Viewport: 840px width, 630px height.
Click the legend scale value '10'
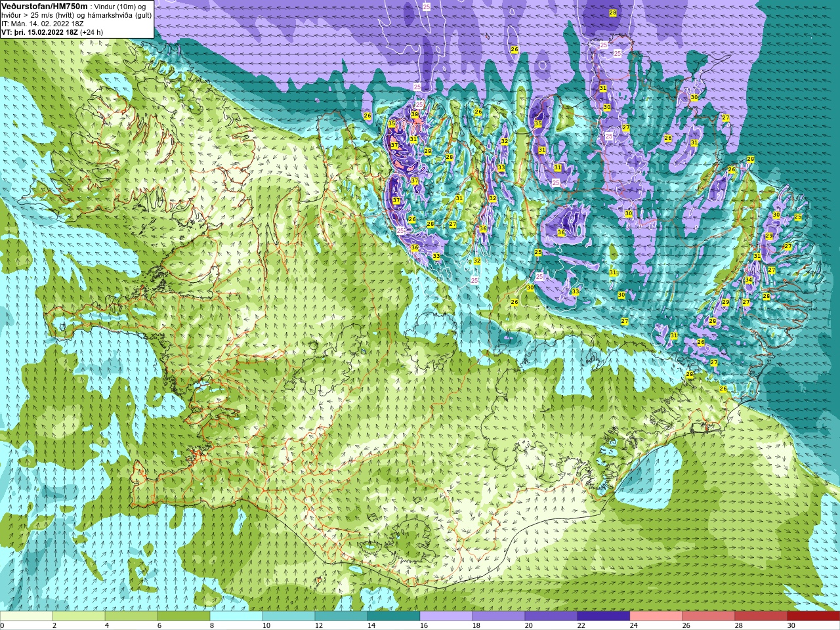point(266,626)
